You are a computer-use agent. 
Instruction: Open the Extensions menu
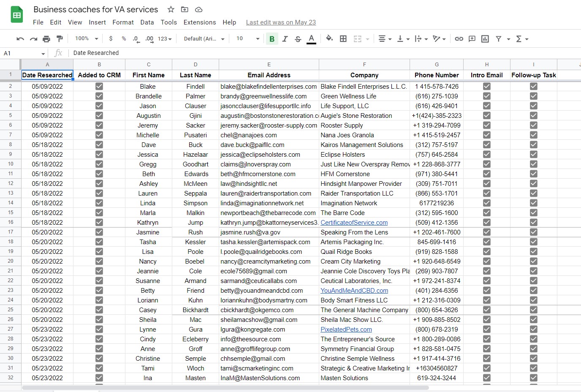click(x=200, y=22)
